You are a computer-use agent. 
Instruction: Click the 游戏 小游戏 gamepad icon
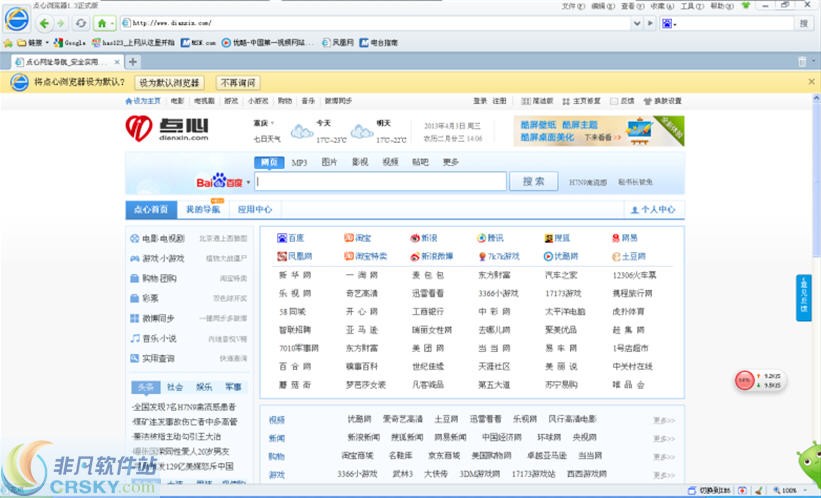[135, 258]
